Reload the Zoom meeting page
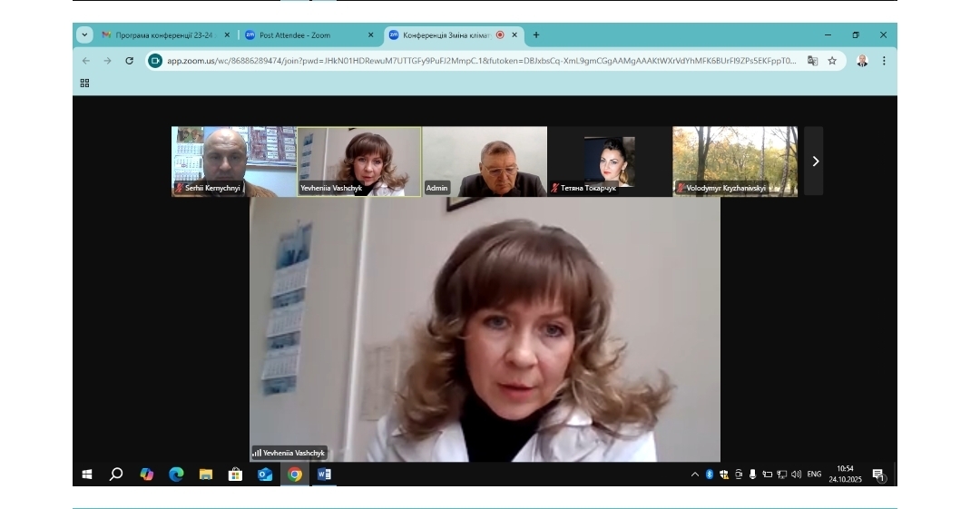Screen dimensions: 980x509 point(129,61)
